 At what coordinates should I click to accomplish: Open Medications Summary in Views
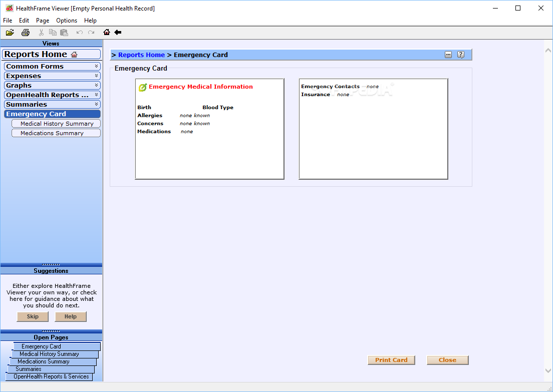(56, 133)
